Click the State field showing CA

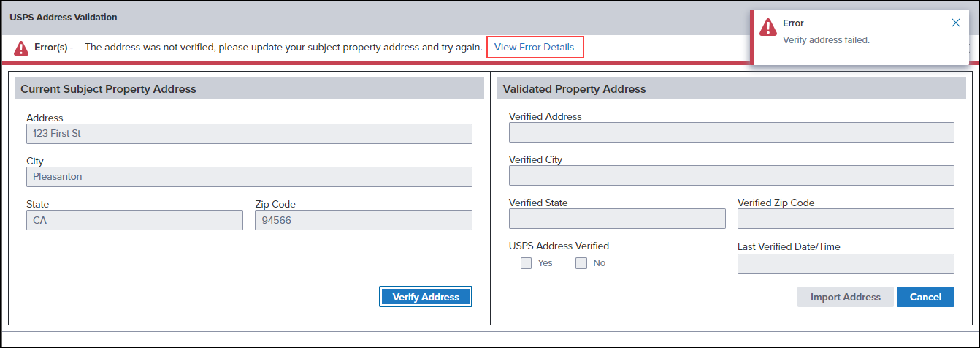(134, 220)
